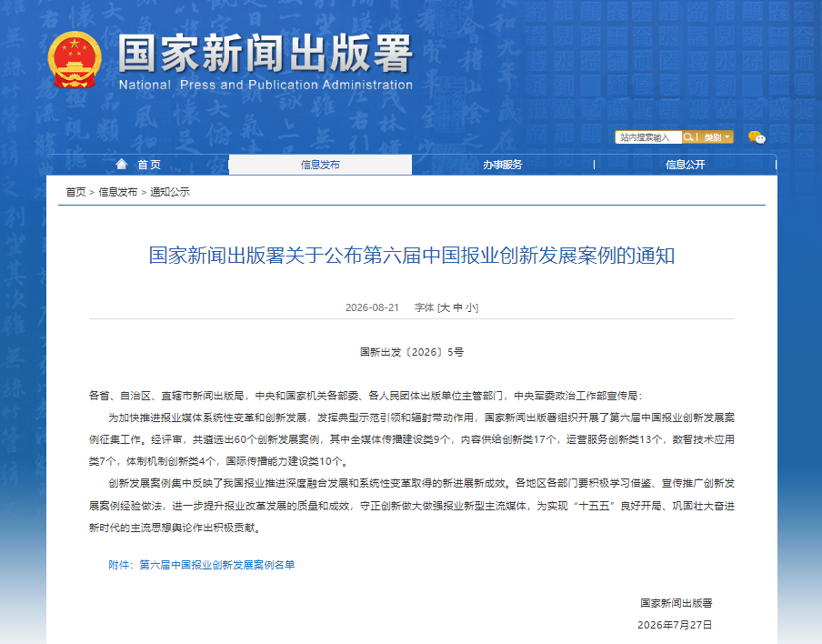
Task: Click the 国家新闻出版署 site title banner
Action: coord(266,54)
